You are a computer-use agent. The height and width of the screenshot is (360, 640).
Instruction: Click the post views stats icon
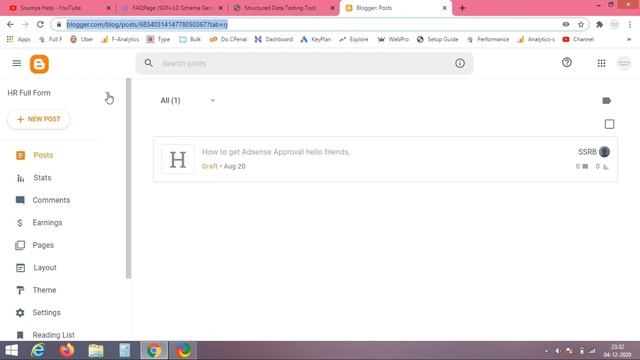point(606,167)
